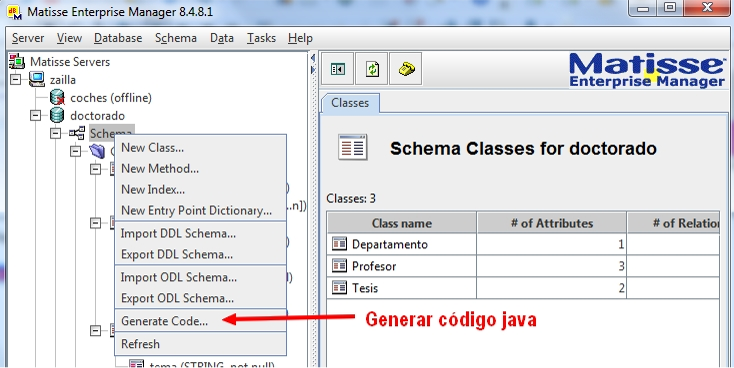Click the Matisse app icon in title bar
The height and width of the screenshot is (368, 734).
[15, 12]
